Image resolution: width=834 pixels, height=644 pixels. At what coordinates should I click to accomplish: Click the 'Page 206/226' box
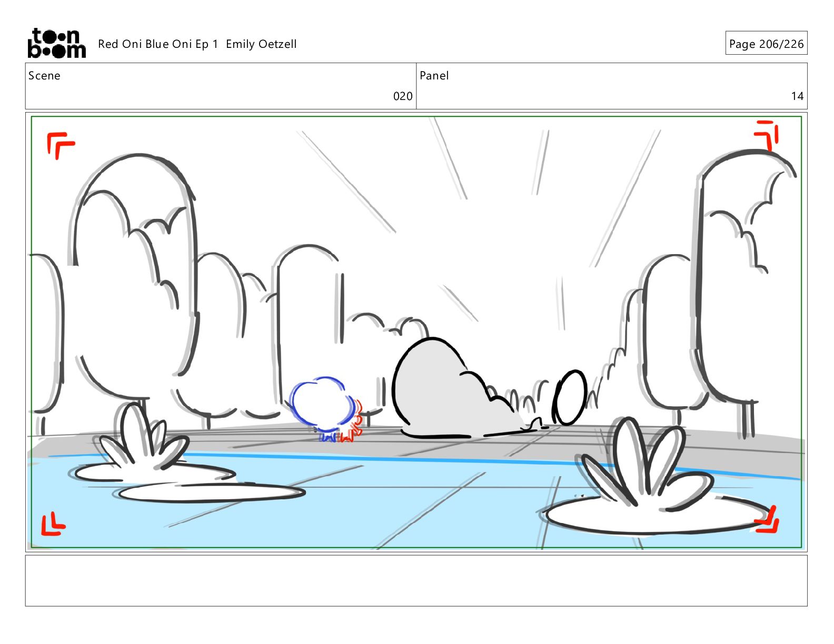coord(766,43)
